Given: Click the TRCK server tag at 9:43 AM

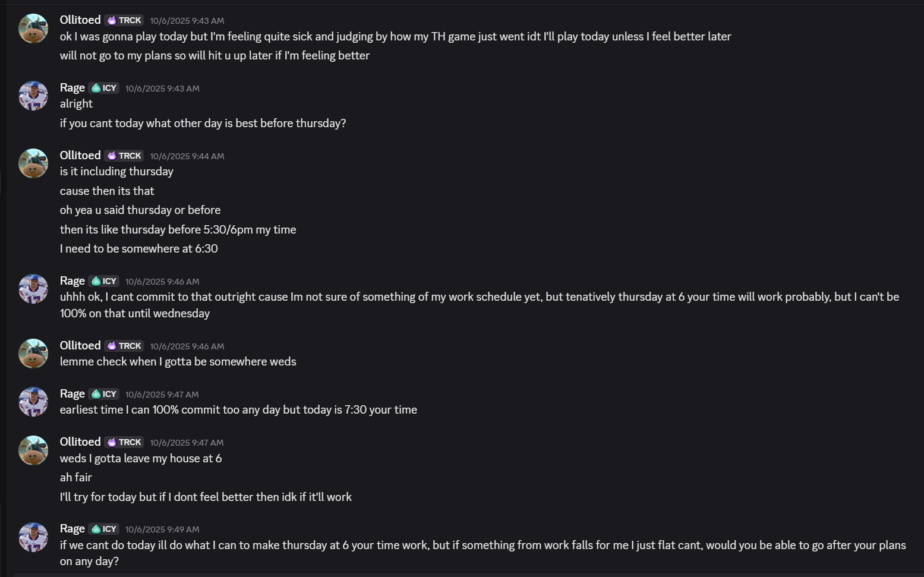Looking at the screenshot, I should (x=124, y=20).
